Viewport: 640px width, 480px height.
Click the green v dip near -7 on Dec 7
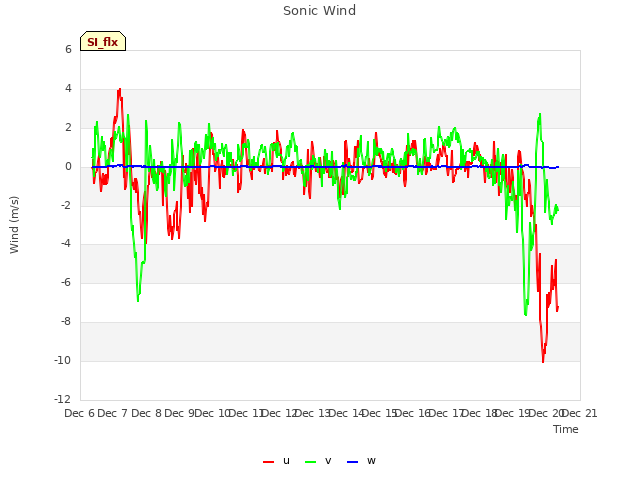(x=138, y=300)
